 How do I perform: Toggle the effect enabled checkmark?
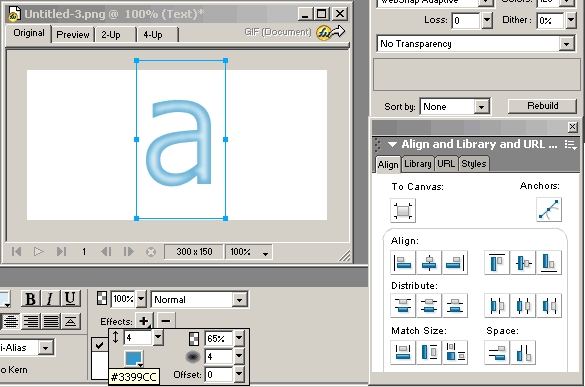point(99,345)
